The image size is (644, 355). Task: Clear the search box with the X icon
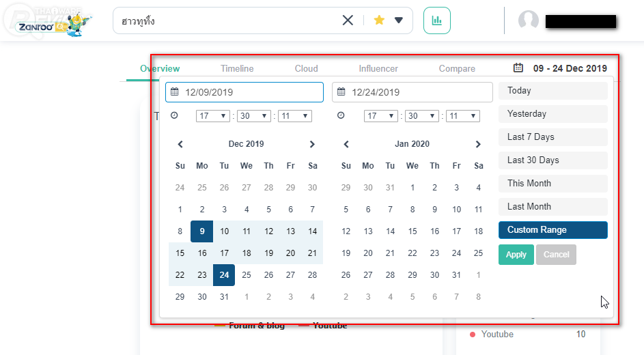348,20
